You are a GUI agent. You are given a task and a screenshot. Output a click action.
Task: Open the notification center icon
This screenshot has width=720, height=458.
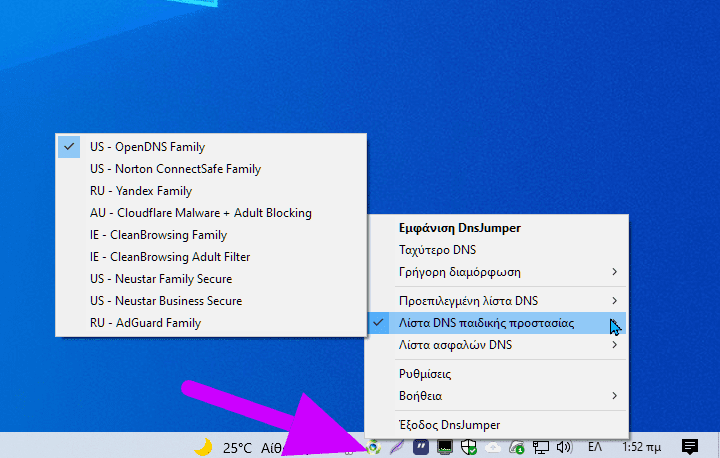click(x=689, y=447)
